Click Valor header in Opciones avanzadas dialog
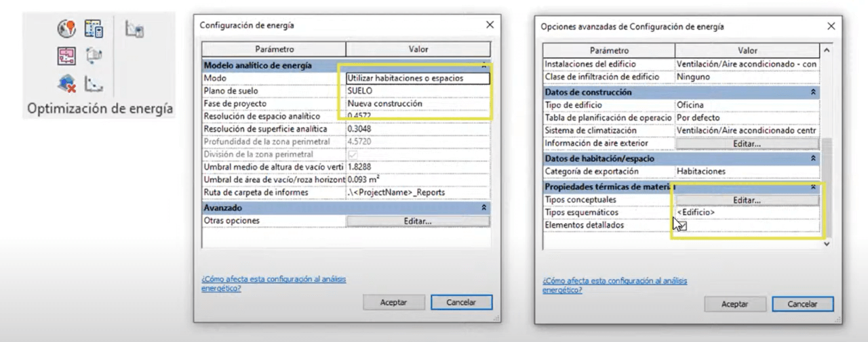 point(747,51)
